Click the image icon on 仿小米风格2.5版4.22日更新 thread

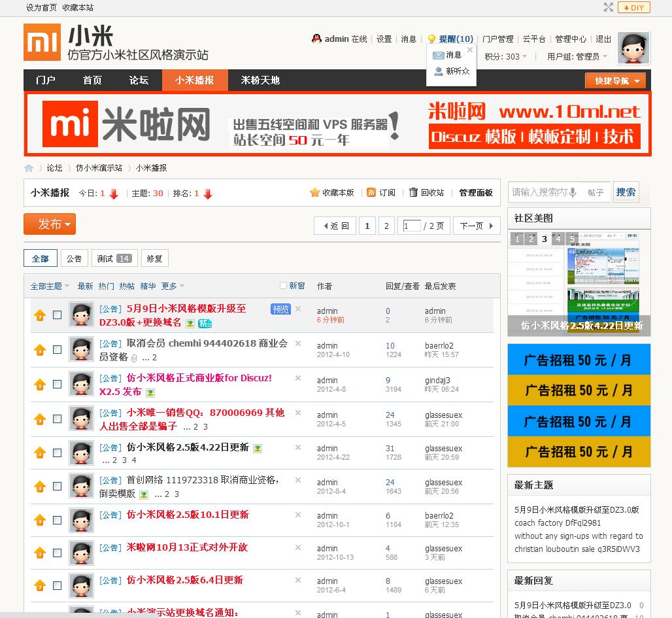[257, 448]
